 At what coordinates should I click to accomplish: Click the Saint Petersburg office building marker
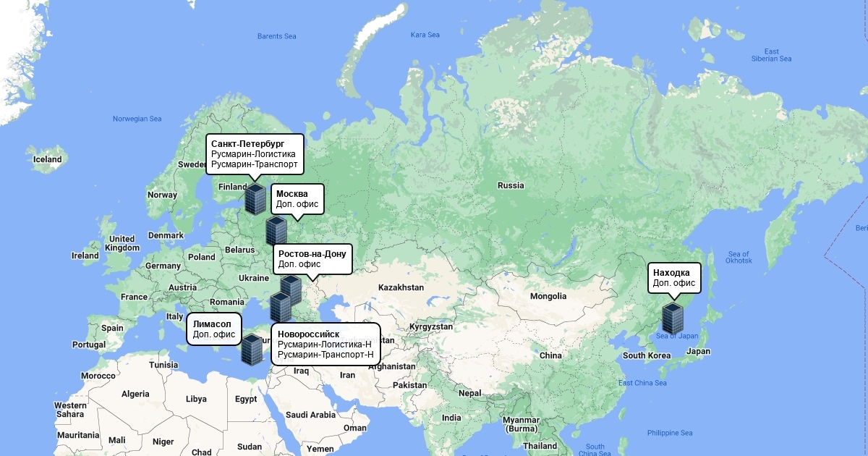(255, 199)
